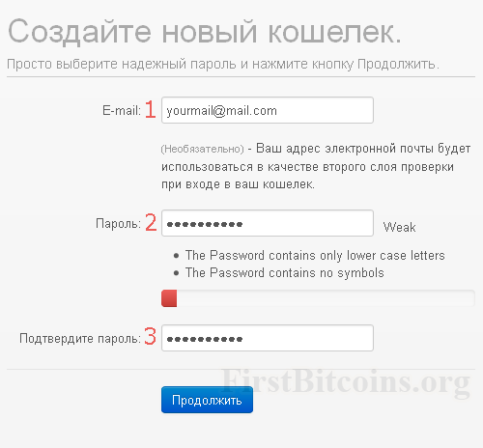The height and width of the screenshot is (448, 483).
Task: Click the E-mail input field
Action: coord(268,110)
